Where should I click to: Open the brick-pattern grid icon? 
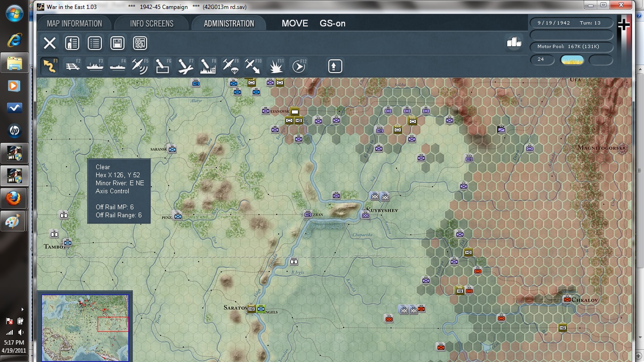pyautogui.click(x=140, y=43)
